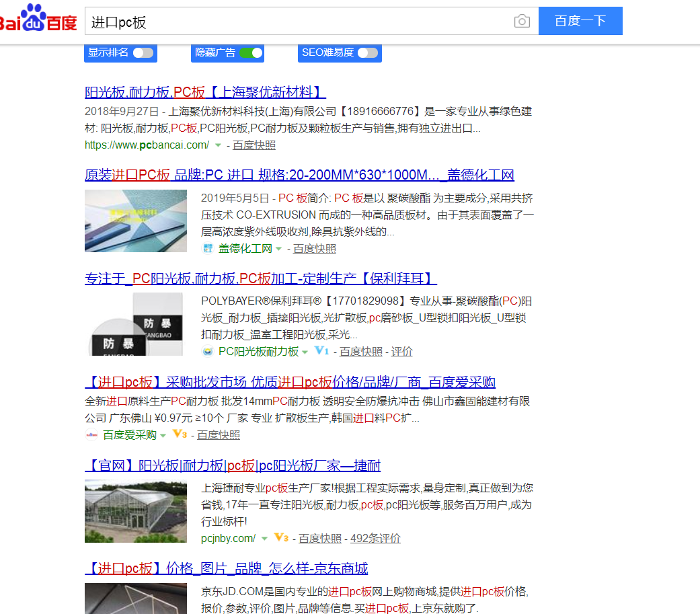Click the snippet text starting 上海捷耐专业pc板生产厂家
The width and height of the screenshot is (700, 614).
pyautogui.click(x=367, y=504)
